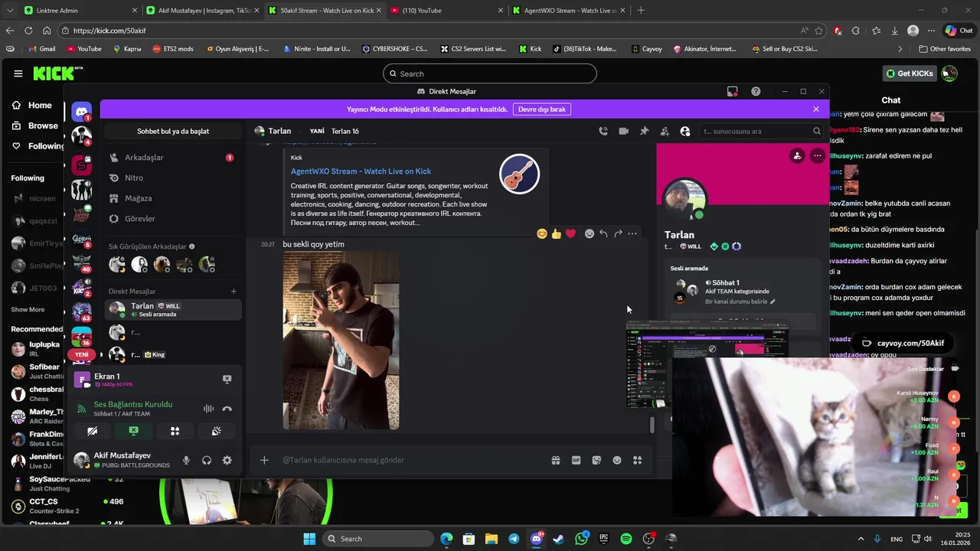Open a new browser tab
The width and height of the screenshot is (980, 551).
641,11
